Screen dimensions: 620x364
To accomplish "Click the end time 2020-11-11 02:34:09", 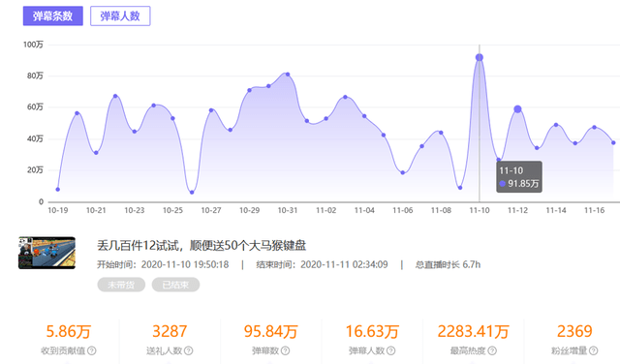I will pyautogui.click(x=344, y=264).
